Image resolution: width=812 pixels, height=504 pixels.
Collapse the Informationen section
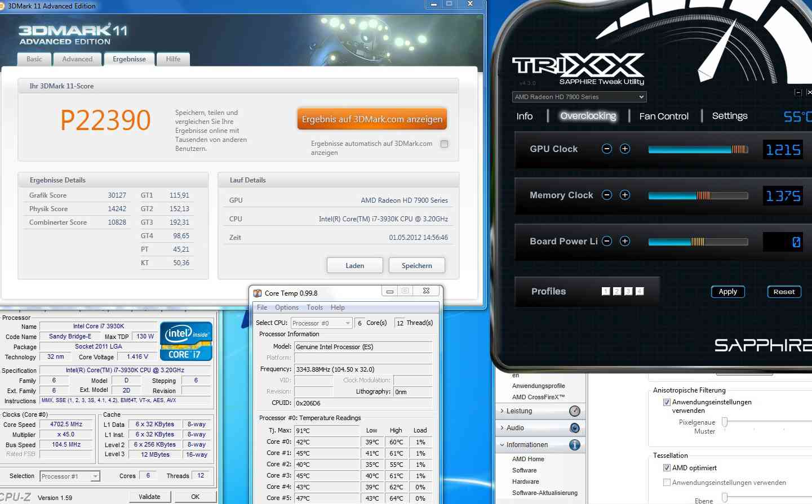point(502,445)
